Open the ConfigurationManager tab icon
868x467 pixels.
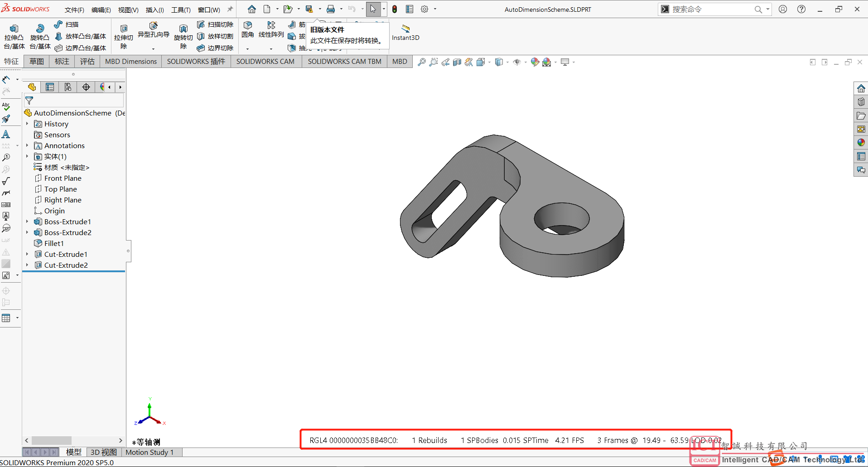68,87
